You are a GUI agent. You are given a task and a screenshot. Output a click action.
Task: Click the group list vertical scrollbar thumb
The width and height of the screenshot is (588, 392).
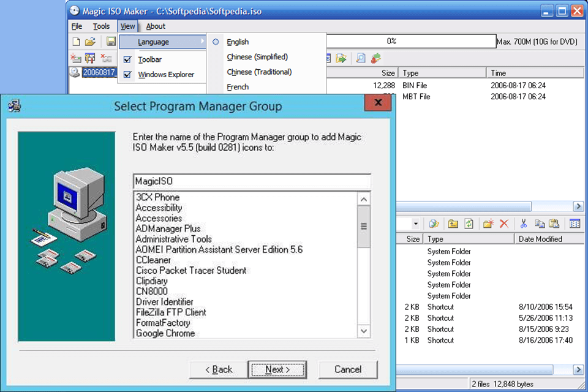click(x=363, y=227)
